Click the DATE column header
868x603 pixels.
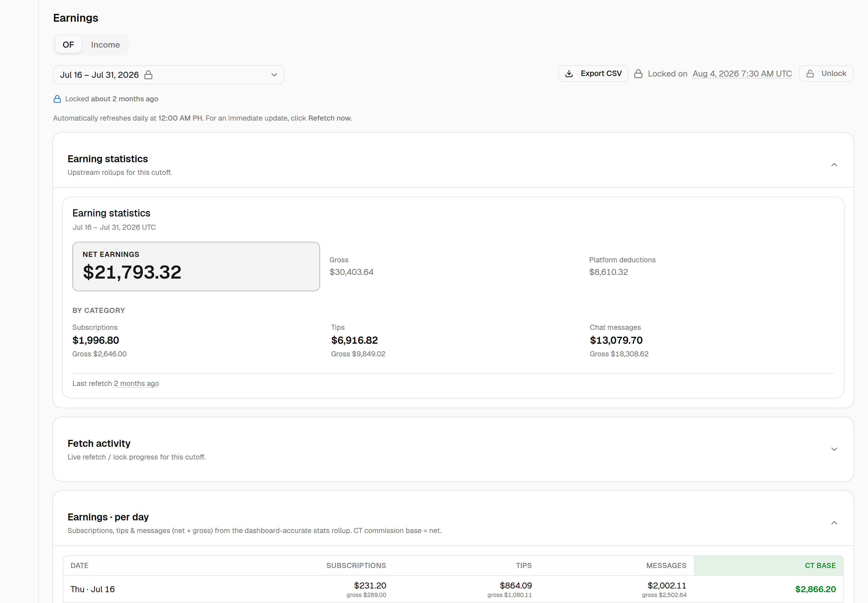(x=79, y=566)
